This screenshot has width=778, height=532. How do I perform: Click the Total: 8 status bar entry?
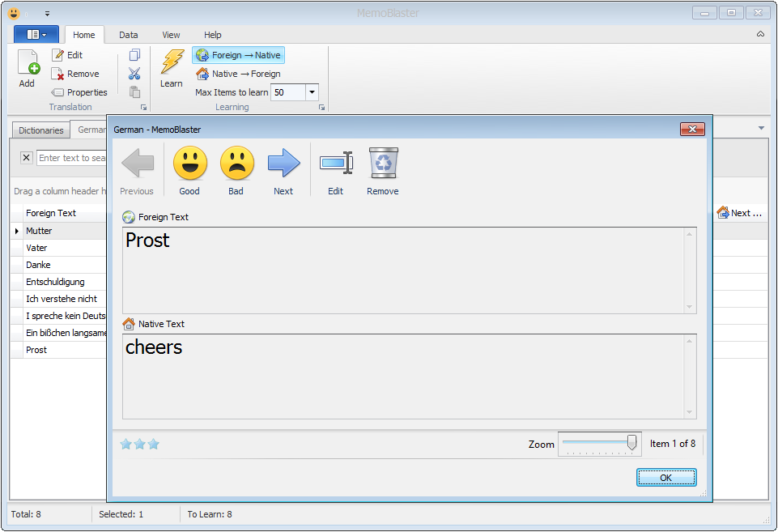[x=26, y=514]
